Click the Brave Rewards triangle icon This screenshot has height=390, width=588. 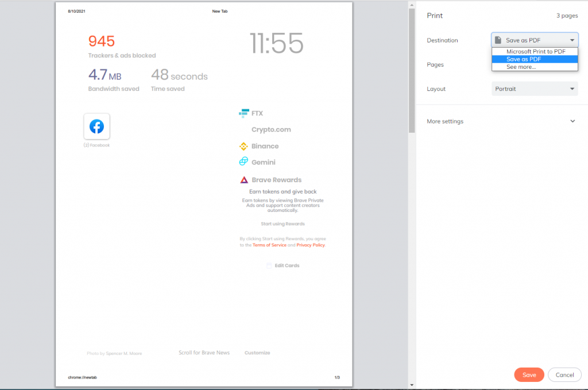pos(244,179)
